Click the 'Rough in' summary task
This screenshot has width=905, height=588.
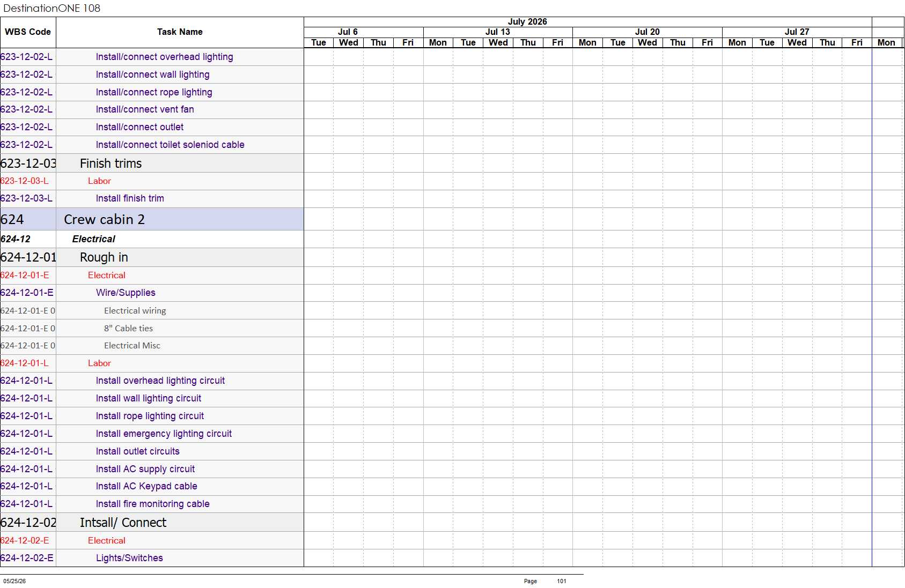tap(104, 257)
